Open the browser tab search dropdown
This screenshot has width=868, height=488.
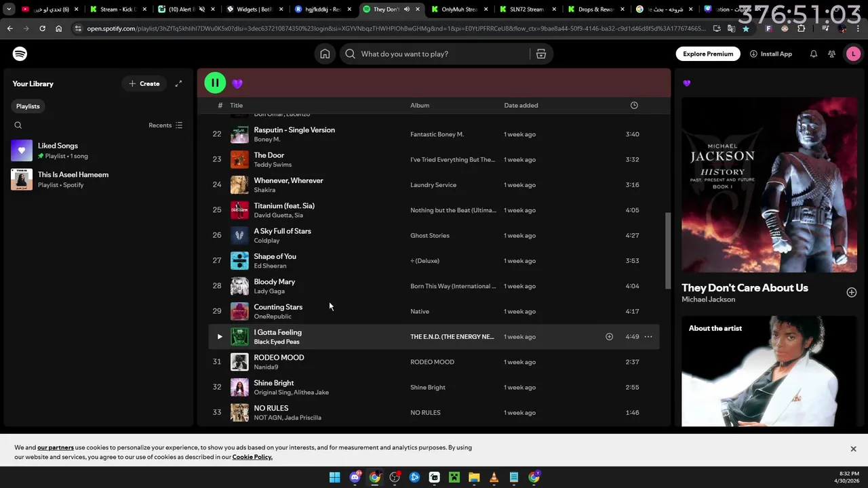click(x=9, y=9)
